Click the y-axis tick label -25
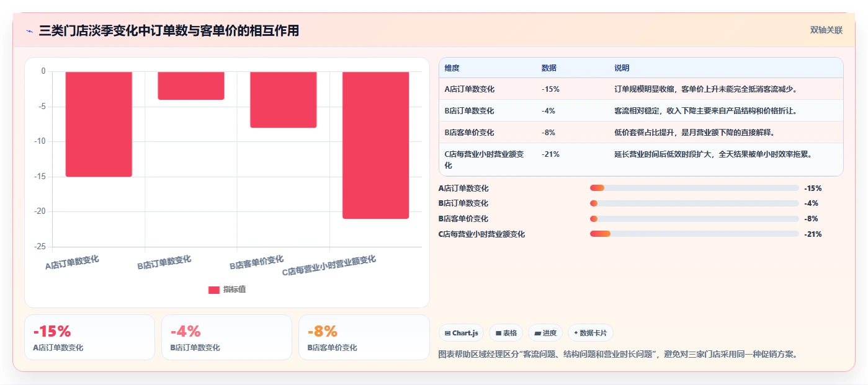The image size is (868, 385). [40, 247]
